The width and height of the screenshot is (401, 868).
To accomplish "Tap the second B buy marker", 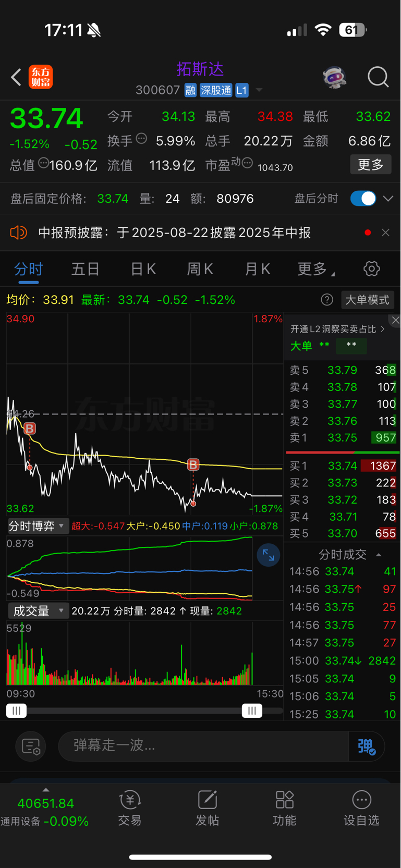I will 193,464.
